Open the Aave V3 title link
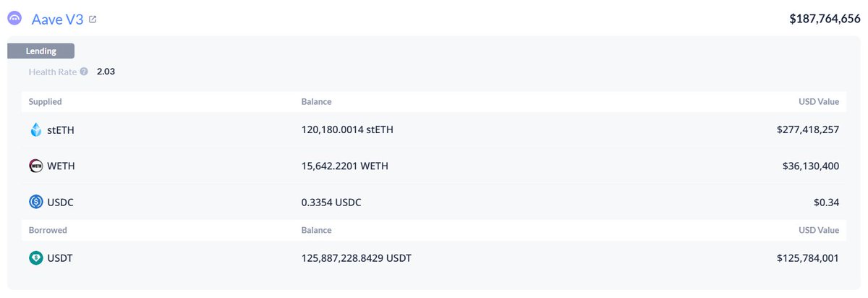Screen dimensions: 868x298 [x=58, y=20]
